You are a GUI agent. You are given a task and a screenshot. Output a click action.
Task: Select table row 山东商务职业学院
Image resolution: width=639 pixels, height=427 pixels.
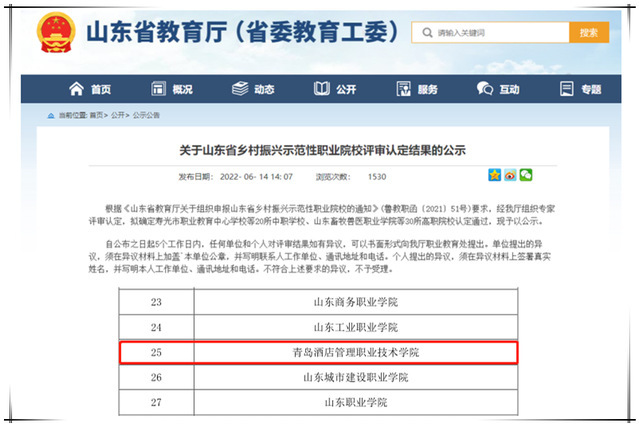[x=354, y=301]
